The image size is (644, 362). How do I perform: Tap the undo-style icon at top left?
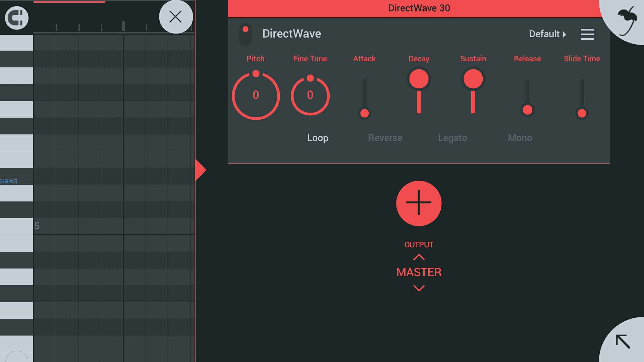pyautogui.click(x=17, y=18)
